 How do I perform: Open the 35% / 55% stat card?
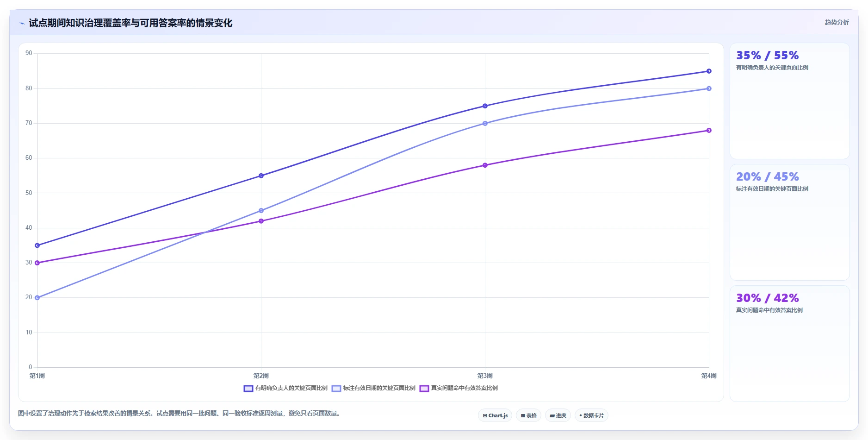pos(789,101)
